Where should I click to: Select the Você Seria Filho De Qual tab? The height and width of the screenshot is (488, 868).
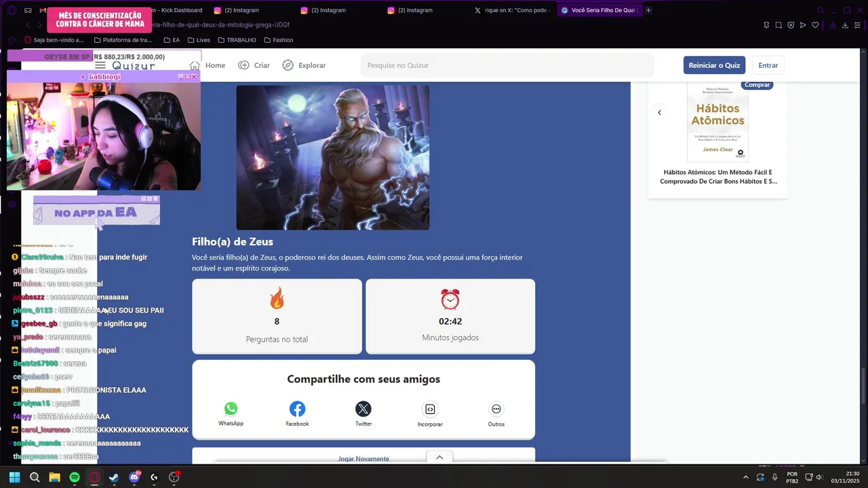point(600,10)
